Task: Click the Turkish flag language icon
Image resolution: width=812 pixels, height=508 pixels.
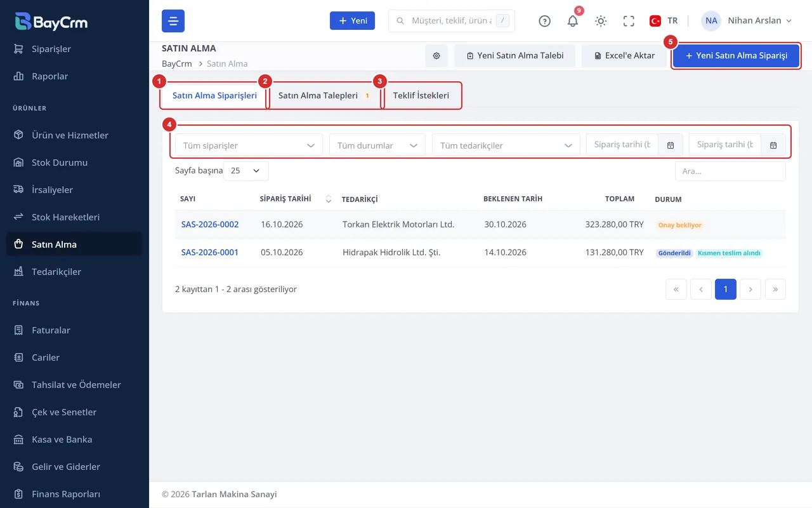Action: point(655,21)
